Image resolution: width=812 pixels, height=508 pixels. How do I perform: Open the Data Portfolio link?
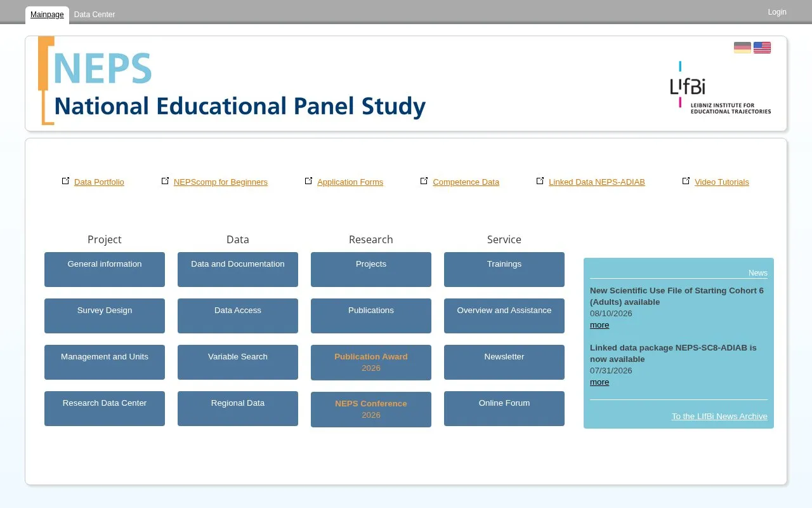pyautogui.click(x=99, y=182)
